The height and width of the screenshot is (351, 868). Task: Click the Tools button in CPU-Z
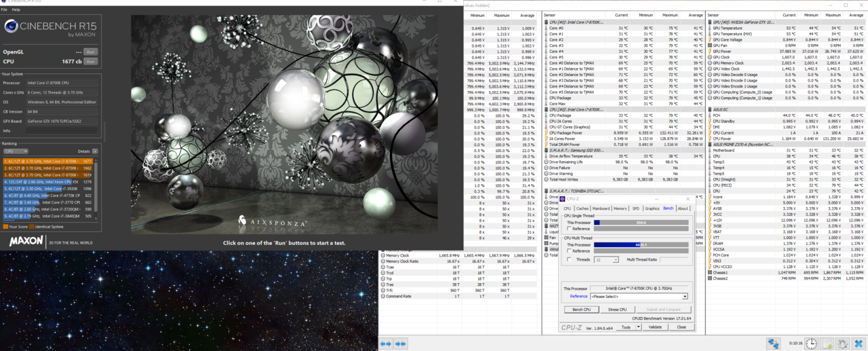(626, 327)
